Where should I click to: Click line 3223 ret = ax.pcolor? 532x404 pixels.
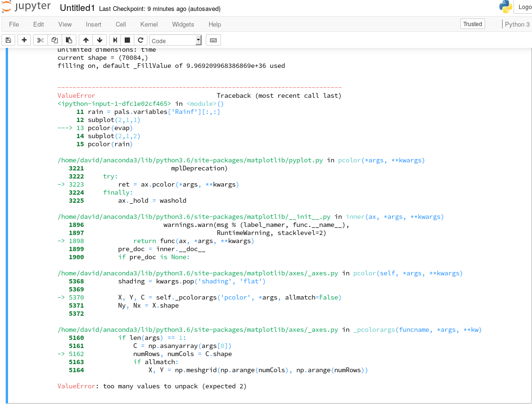coord(148,185)
